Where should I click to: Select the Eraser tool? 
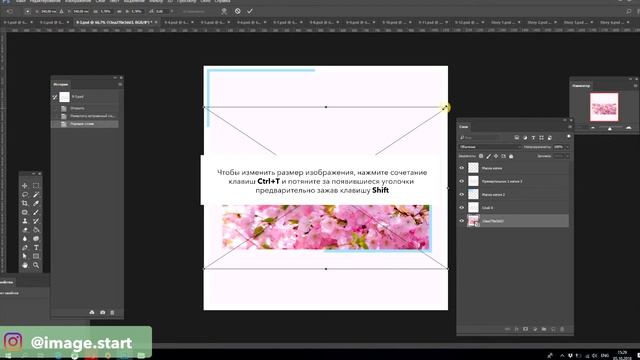pos(24,230)
